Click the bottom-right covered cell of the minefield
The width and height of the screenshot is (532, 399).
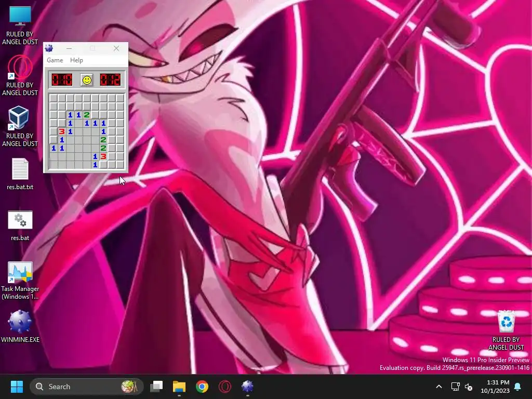[120, 165]
